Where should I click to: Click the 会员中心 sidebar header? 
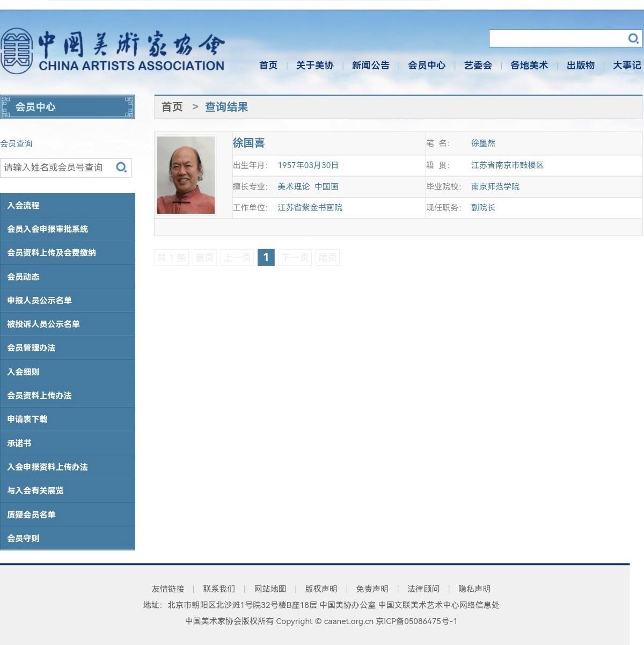tap(68, 107)
